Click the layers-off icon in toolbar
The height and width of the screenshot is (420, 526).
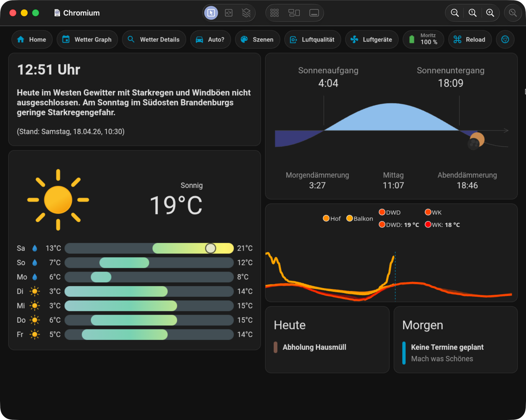[246, 13]
